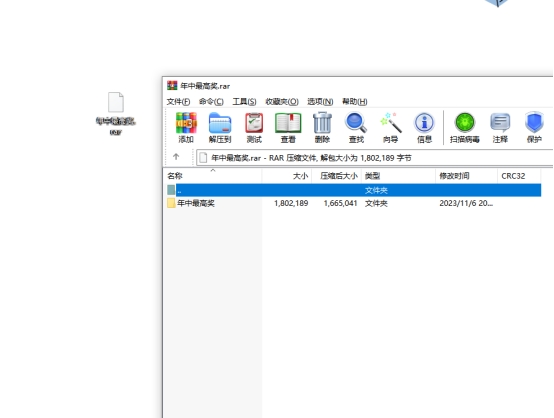Click the archive path address field
This screenshot has height=418, width=554.
click(x=375, y=158)
